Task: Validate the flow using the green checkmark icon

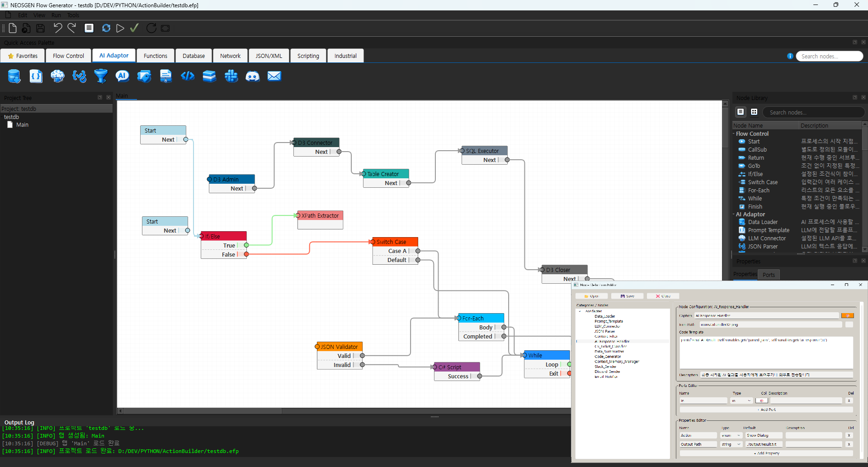Action: (x=134, y=28)
